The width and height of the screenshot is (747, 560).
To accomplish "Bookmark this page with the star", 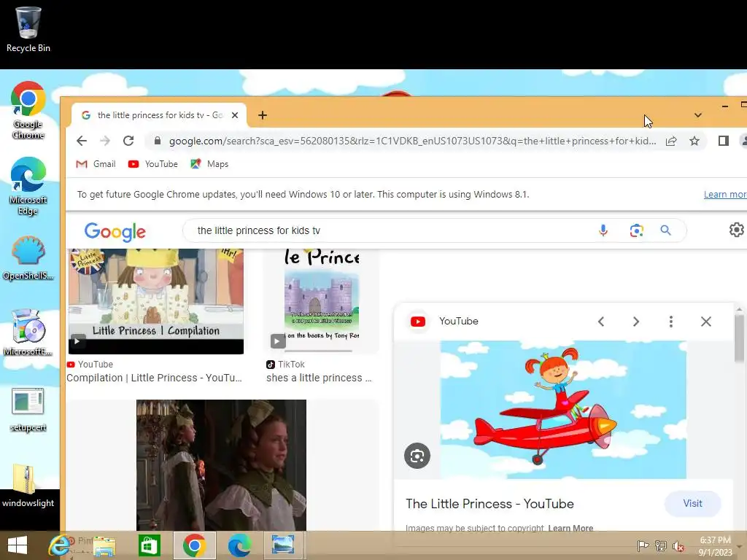I will [x=694, y=141].
